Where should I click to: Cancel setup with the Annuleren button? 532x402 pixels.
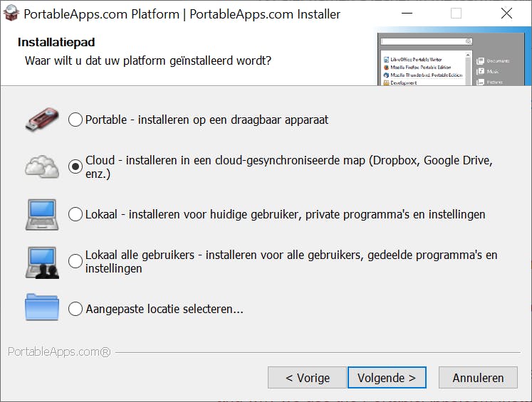tap(478, 378)
